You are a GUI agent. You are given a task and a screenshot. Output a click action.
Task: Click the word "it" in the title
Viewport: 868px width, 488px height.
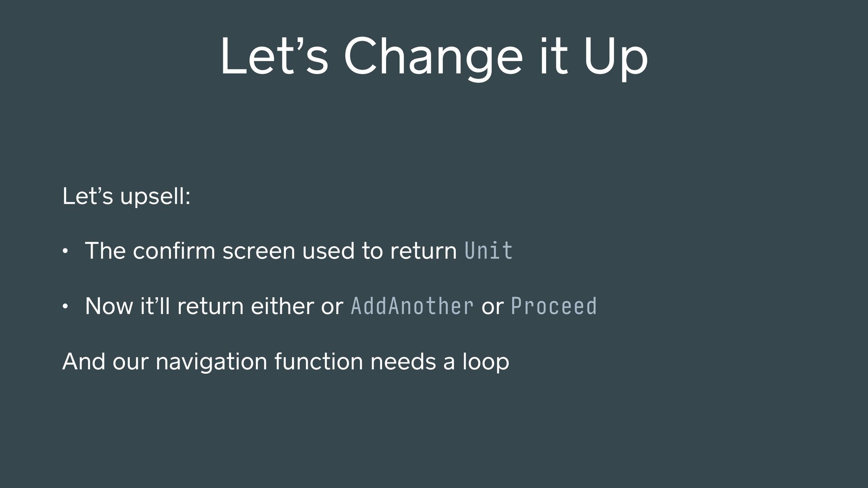coord(553,57)
